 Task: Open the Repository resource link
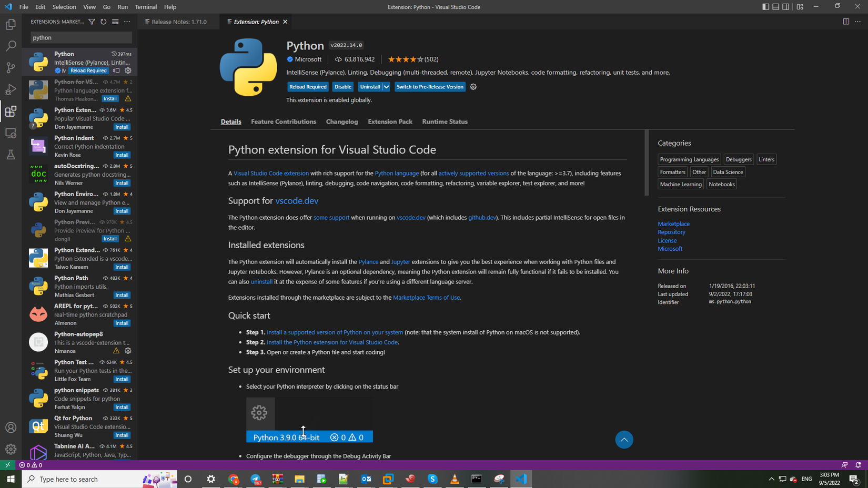(671, 232)
